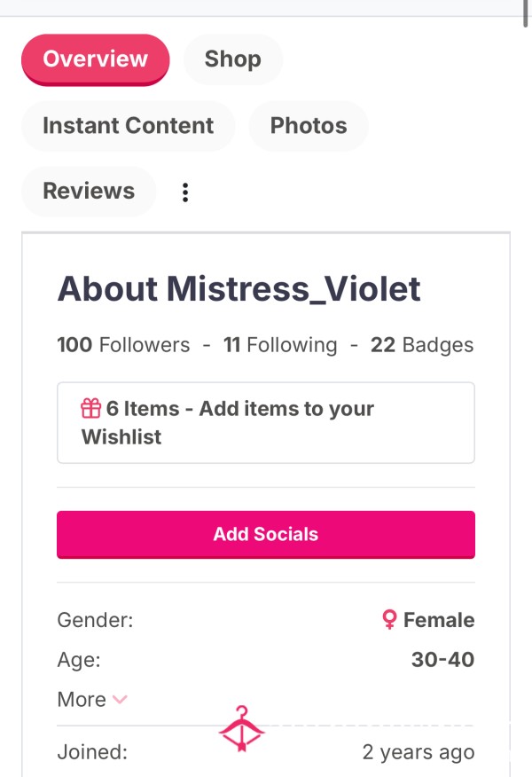Click the pink gift wishlist icon
This screenshot has height=777, width=532.
(90, 409)
